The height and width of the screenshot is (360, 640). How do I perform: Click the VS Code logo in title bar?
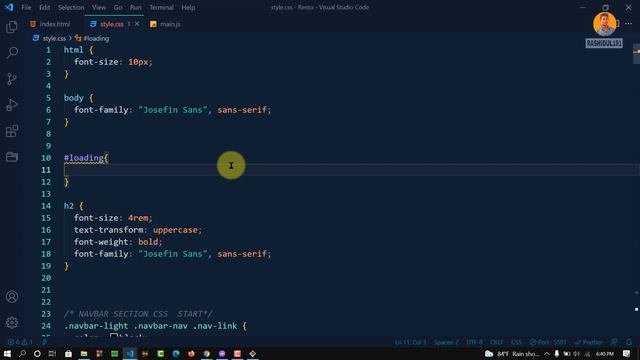9,7
